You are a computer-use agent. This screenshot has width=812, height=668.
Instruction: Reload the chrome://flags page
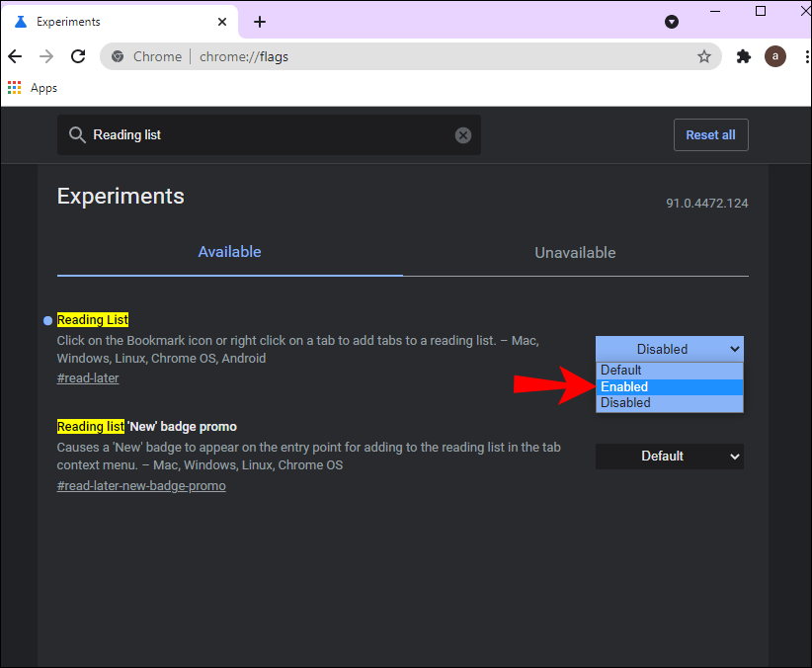[78, 56]
